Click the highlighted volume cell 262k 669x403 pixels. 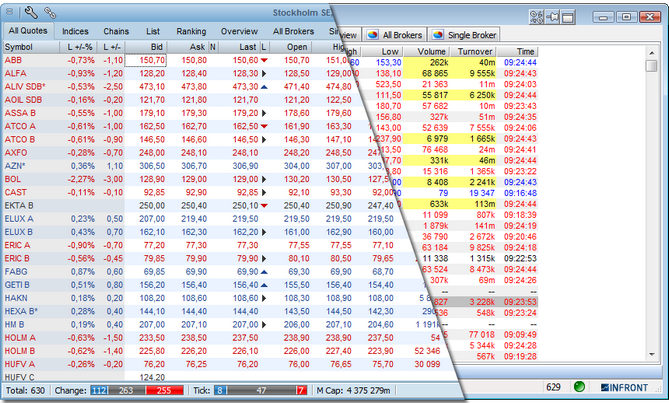pyautogui.click(x=426, y=62)
